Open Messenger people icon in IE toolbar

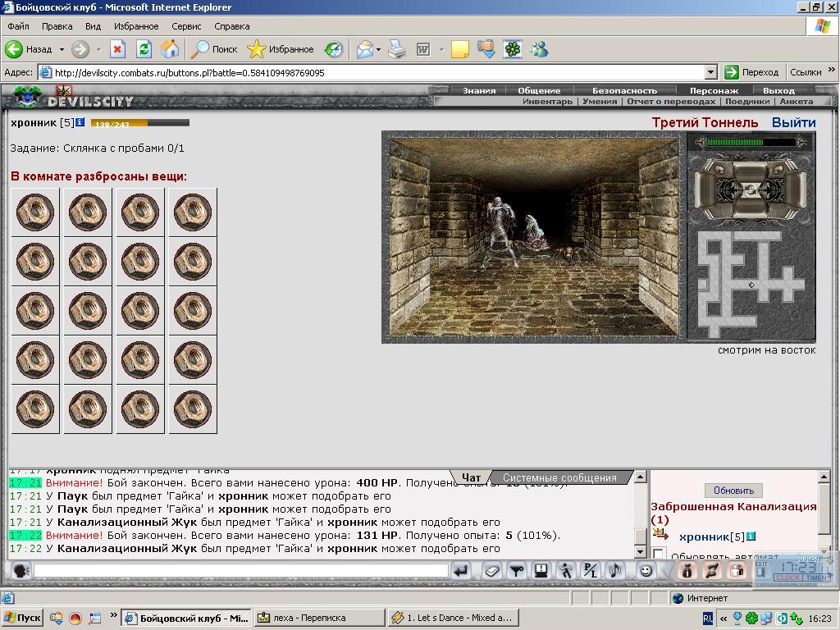[x=540, y=49]
